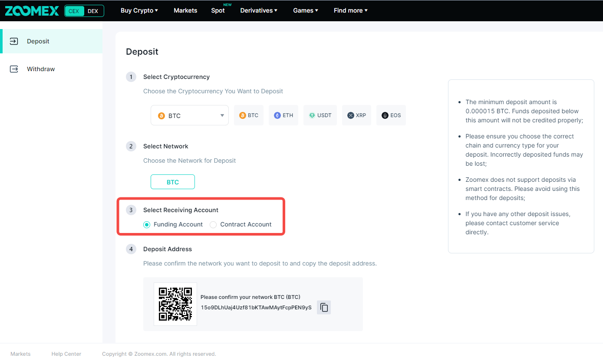The height and width of the screenshot is (364, 603).
Task: Expand the Buy Crypto menu
Action: 139,10
